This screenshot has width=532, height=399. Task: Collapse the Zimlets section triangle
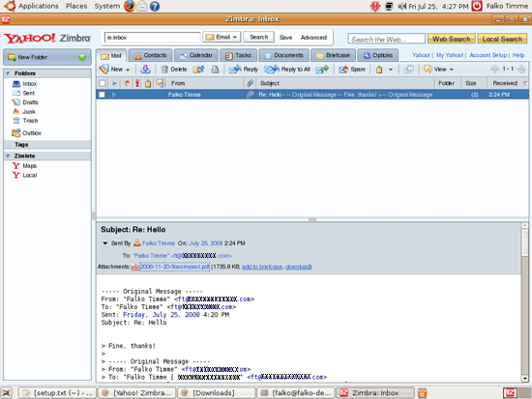8,156
